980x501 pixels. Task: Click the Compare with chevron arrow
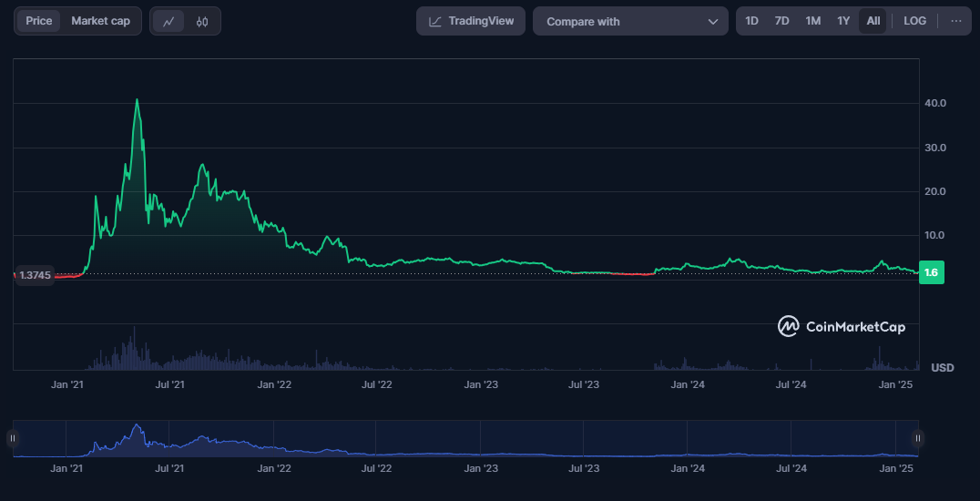point(712,22)
